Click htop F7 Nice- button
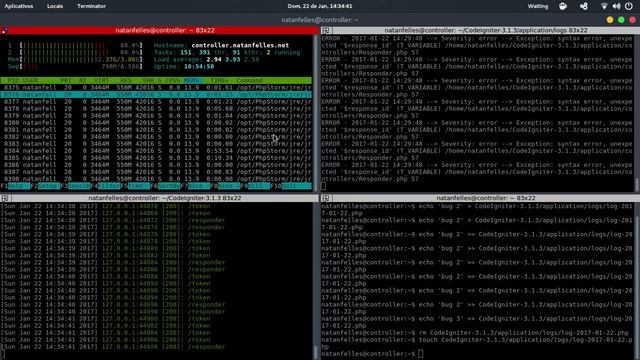640x360 pixels. [x=196, y=186]
